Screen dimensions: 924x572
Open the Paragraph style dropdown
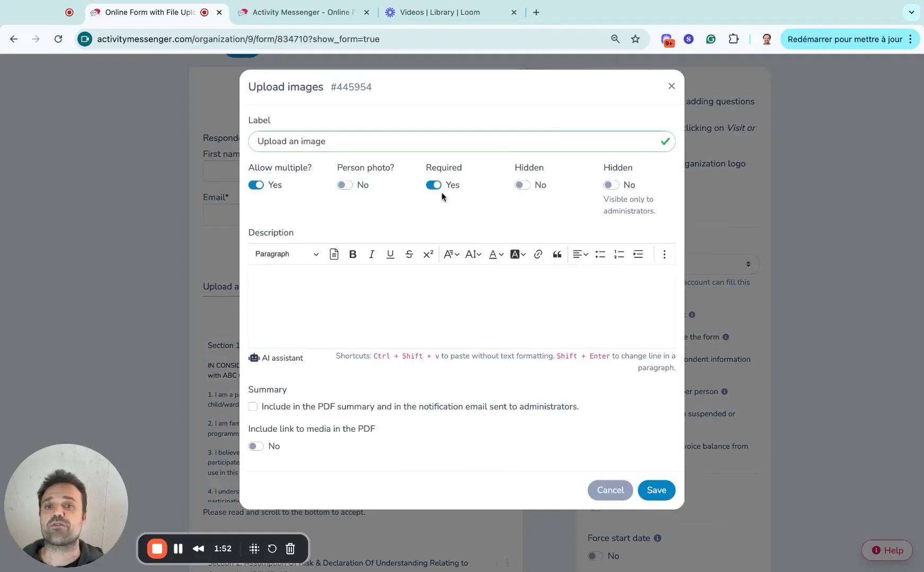coord(287,254)
